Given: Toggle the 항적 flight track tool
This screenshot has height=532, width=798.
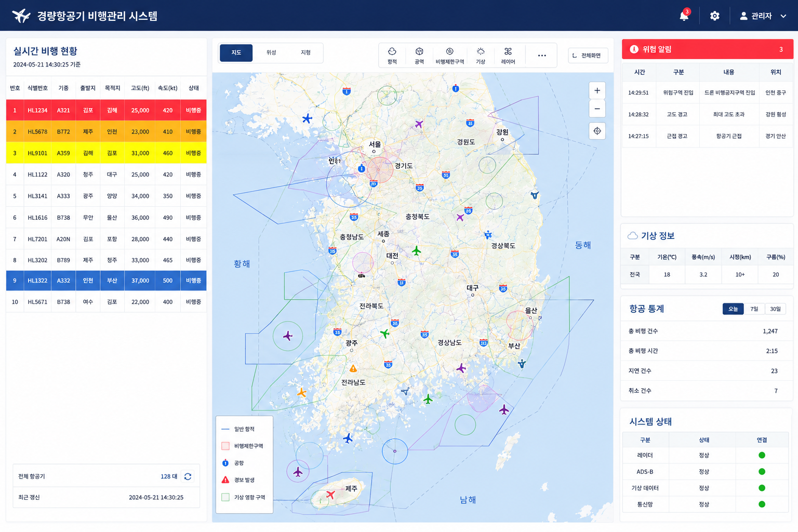Looking at the screenshot, I should pos(392,56).
